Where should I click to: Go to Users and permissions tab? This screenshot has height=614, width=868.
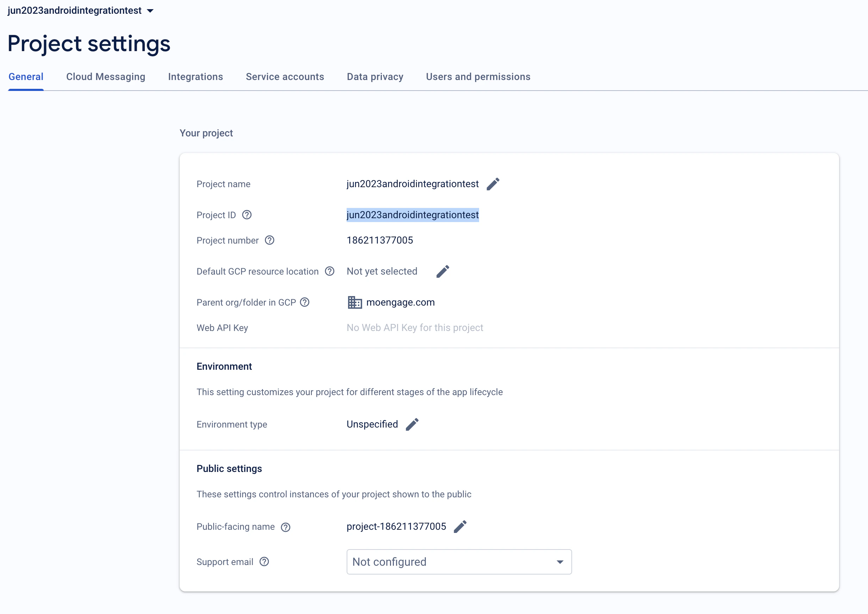[478, 77]
